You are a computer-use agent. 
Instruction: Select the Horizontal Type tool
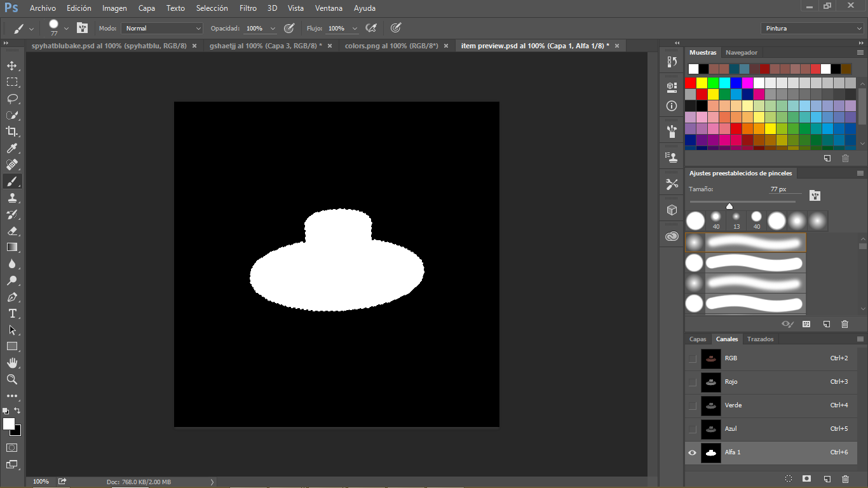(x=11, y=313)
